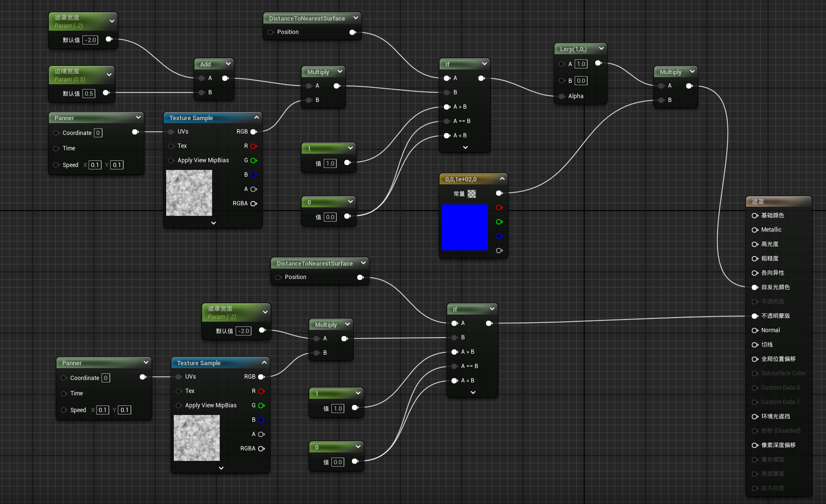Click the blue color preview of constant node
826x504 pixels.
click(465, 228)
